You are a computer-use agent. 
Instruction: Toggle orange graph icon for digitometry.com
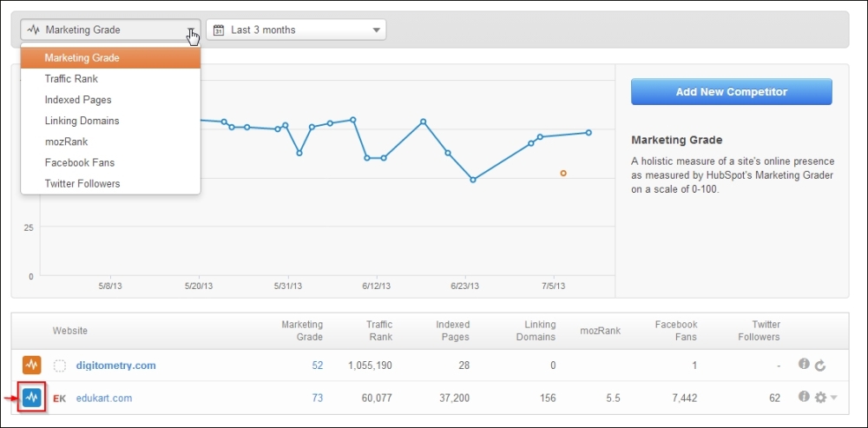[32, 365]
